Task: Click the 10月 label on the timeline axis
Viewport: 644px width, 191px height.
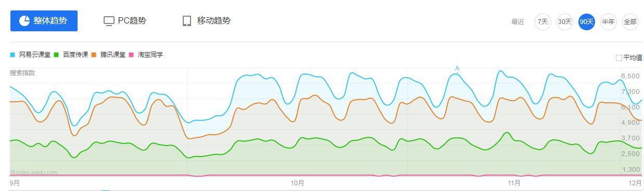Action: click(x=297, y=183)
